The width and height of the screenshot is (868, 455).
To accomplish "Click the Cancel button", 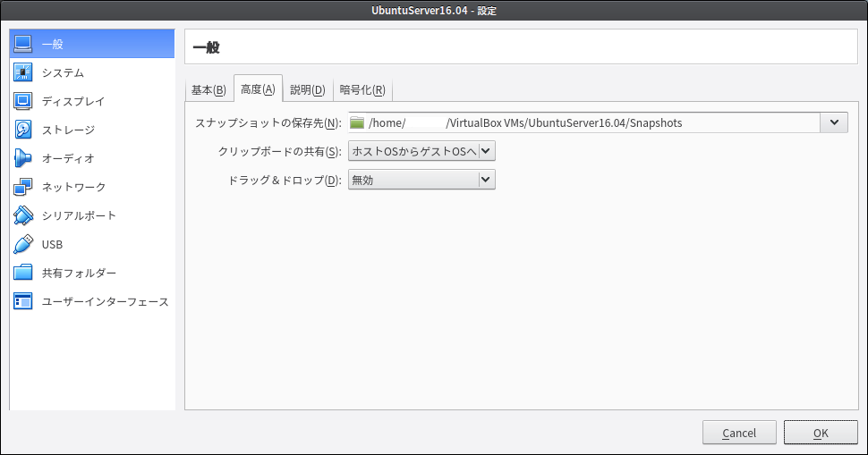I will 739,433.
